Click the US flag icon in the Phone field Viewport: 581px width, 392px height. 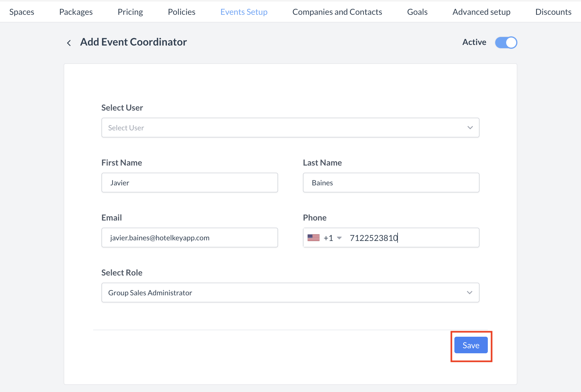tap(314, 237)
